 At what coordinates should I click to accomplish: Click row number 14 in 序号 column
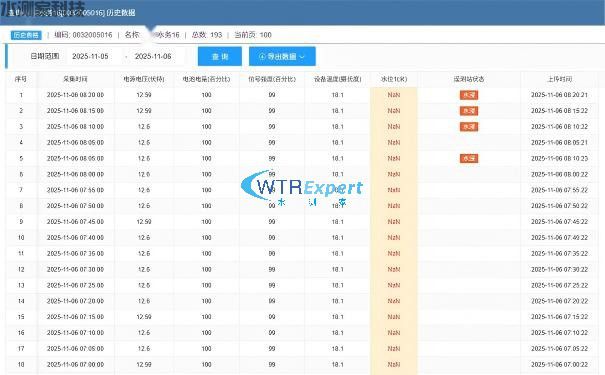click(x=21, y=301)
